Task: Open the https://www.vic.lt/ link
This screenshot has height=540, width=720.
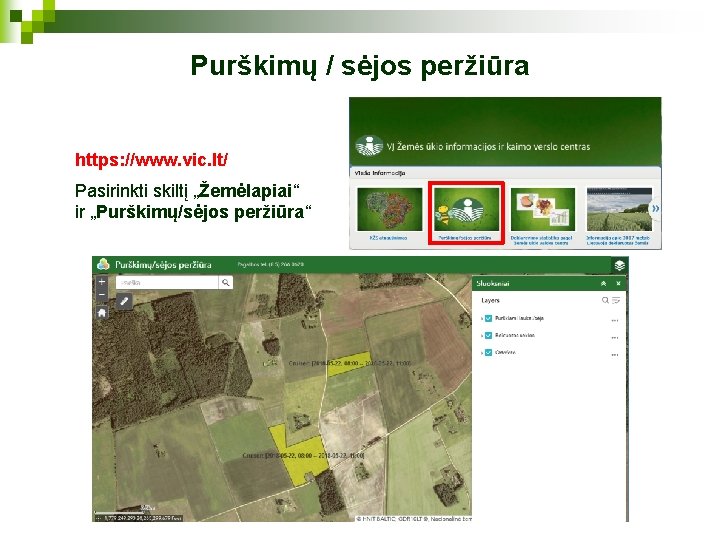Action: [152, 160]
